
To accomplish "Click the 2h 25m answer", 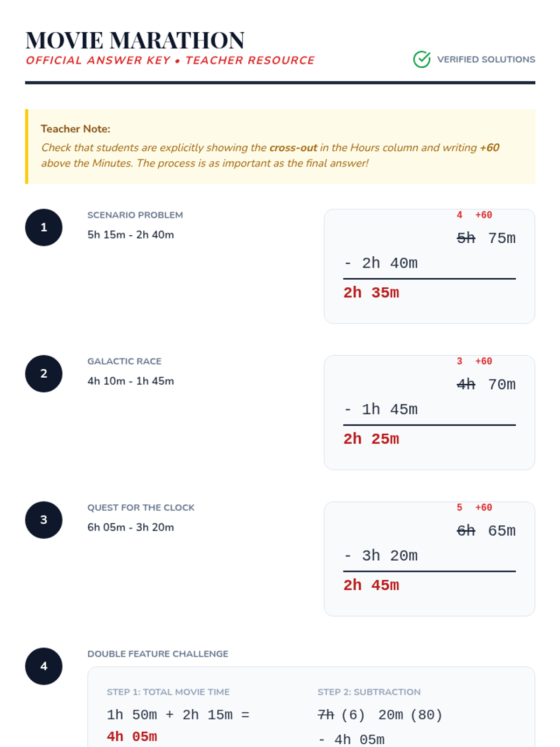I will click(371, 439).
